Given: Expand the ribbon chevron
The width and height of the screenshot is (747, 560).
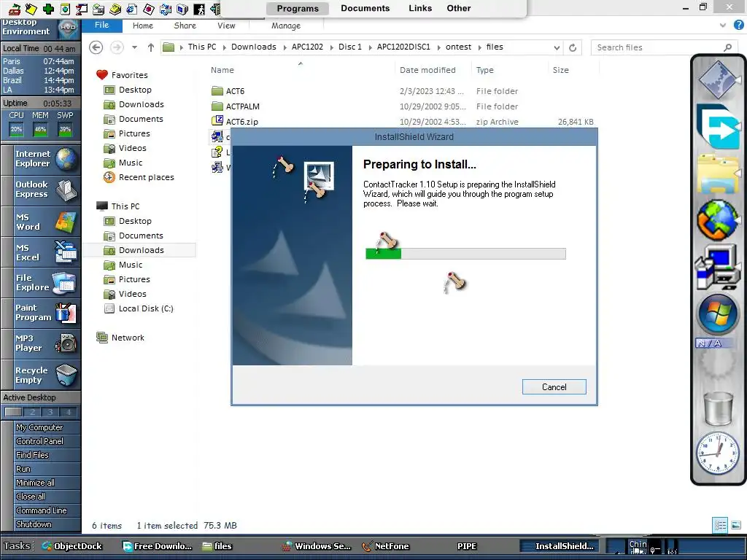Looking at the screenshot, I should click(x=723, y=26).
